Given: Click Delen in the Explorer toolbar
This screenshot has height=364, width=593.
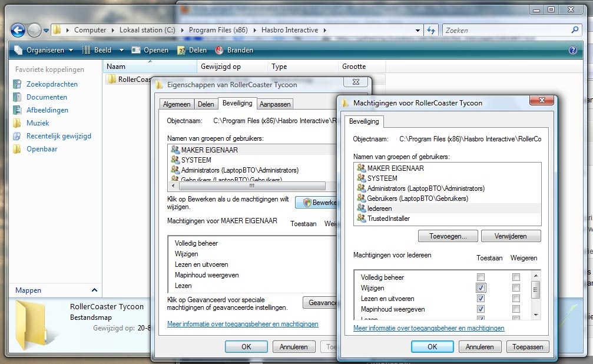Looking at the screenshot, I should click(x=192, y=50).
